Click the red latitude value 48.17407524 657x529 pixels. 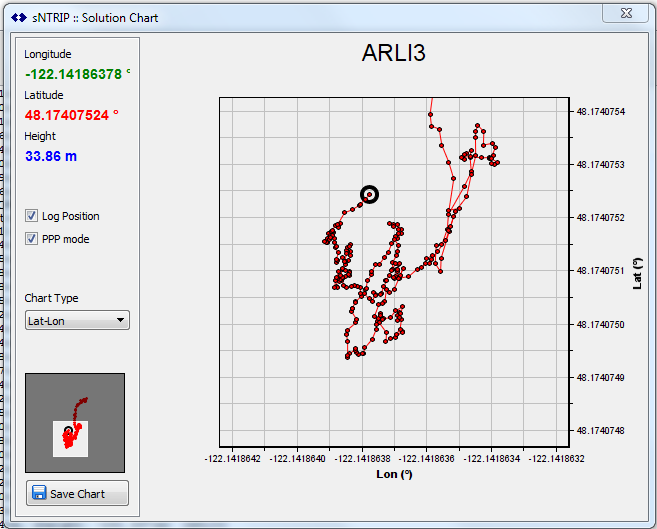coord(71,115)
